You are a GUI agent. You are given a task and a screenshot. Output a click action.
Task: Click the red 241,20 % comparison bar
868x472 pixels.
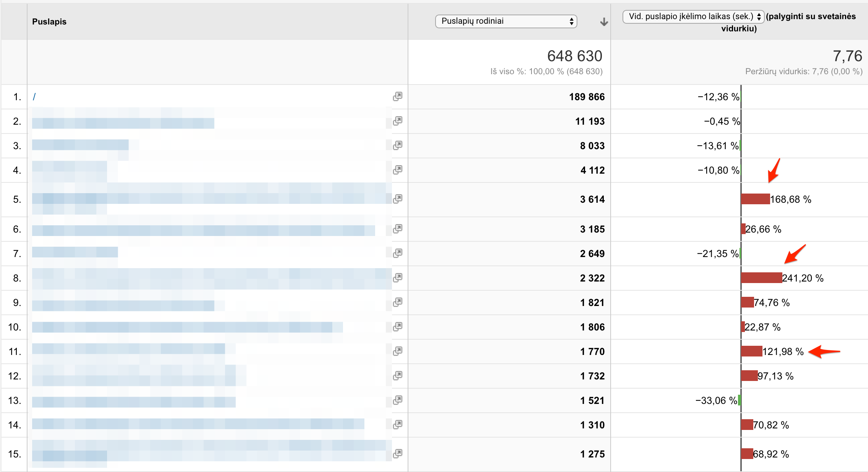click(x=761, y=278)
